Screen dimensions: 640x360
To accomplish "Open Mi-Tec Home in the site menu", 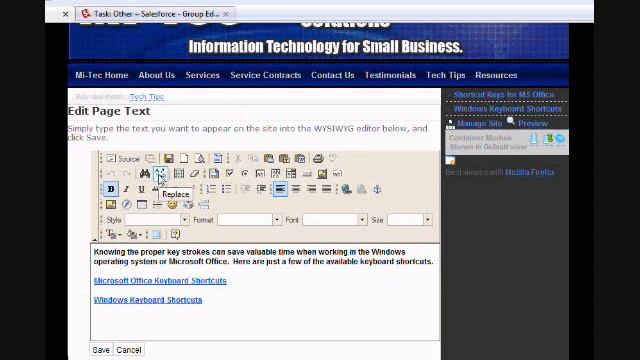I will (102, 75).
